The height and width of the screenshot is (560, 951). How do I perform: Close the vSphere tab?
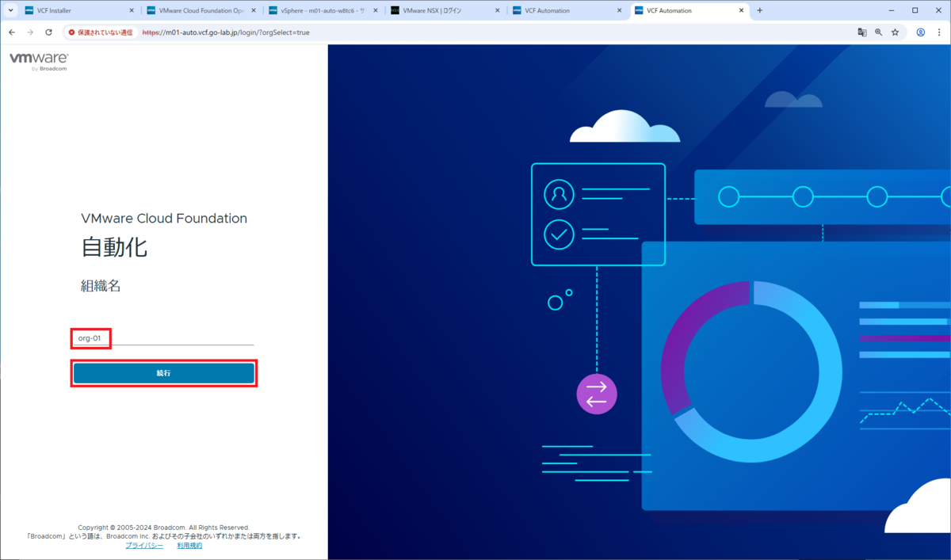click(x=375, y=10)
